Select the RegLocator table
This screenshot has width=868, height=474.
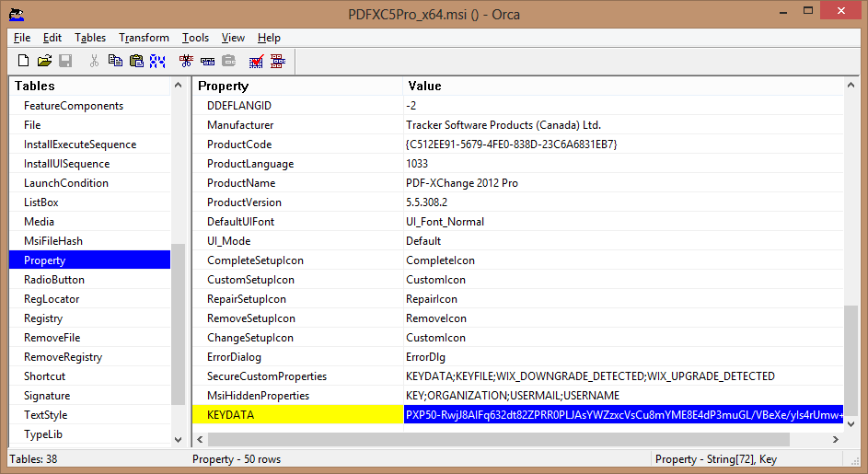tap(89, 299)
